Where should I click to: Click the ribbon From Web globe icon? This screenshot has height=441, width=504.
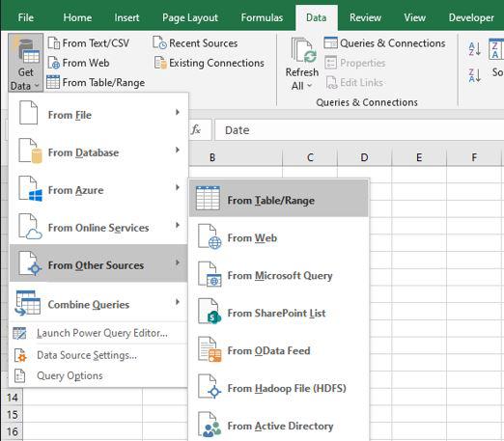pyautogui.click(x=53, y=63)
